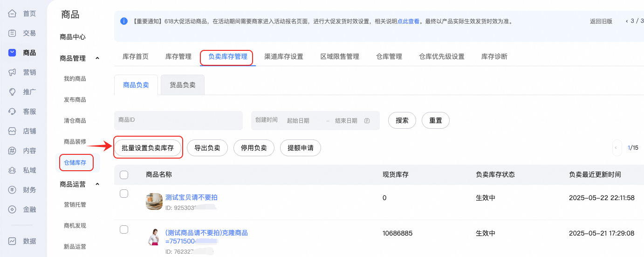
Task: Switch to 库存诊断 tab
Action: click(494, 56)
